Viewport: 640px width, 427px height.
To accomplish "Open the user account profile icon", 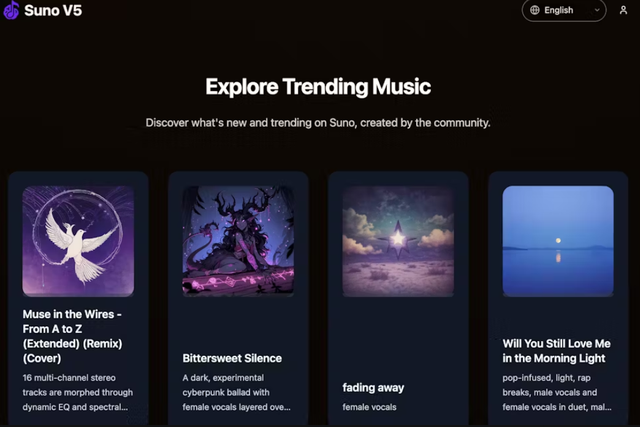I will tap(623, 10).
